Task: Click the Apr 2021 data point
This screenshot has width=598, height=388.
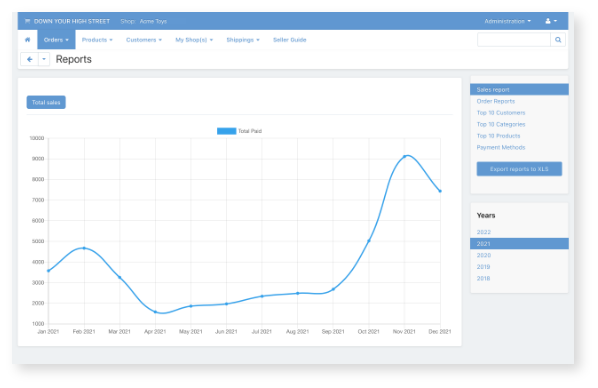Action: pyautogui.click(x=155, y=312)
